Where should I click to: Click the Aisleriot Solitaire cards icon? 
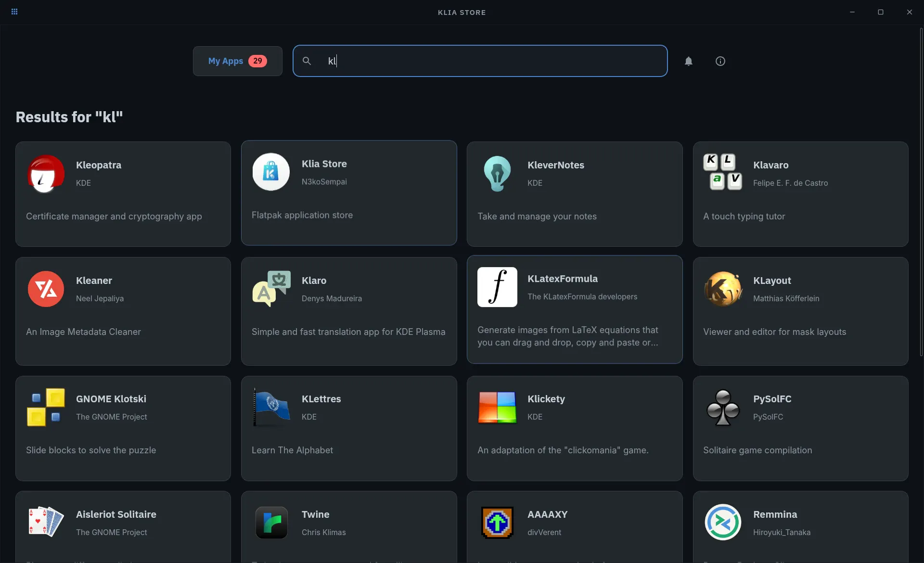tap(46, 522)
